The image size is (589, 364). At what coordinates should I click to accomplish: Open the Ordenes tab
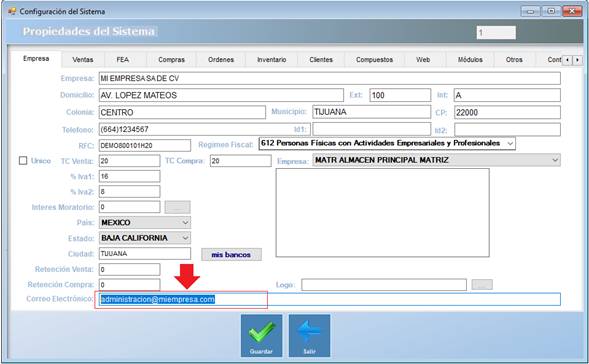click(221, 60)
